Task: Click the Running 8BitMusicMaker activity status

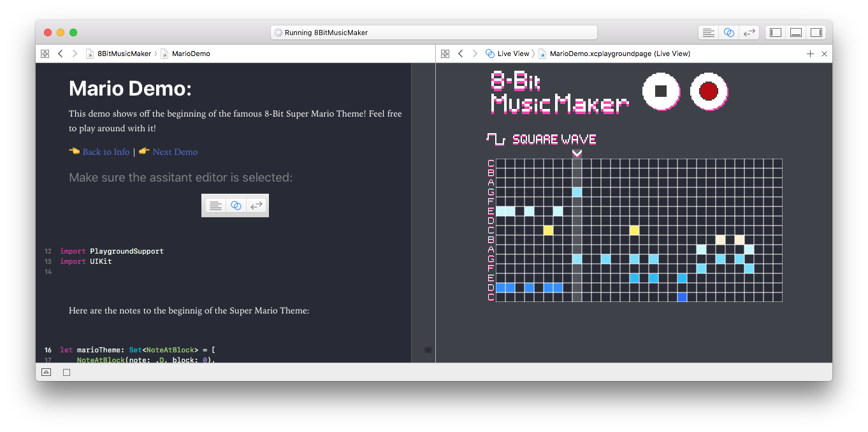Action: coord(433,32)
